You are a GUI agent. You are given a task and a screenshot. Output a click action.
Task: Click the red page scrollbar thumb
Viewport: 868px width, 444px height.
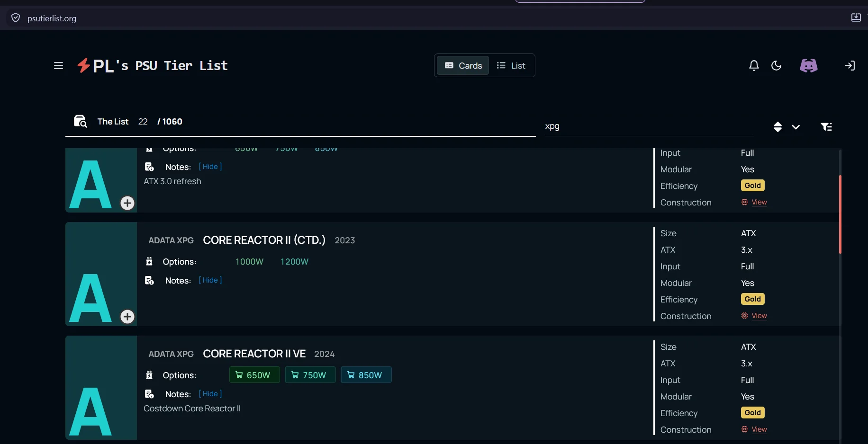tap(840, 214)
